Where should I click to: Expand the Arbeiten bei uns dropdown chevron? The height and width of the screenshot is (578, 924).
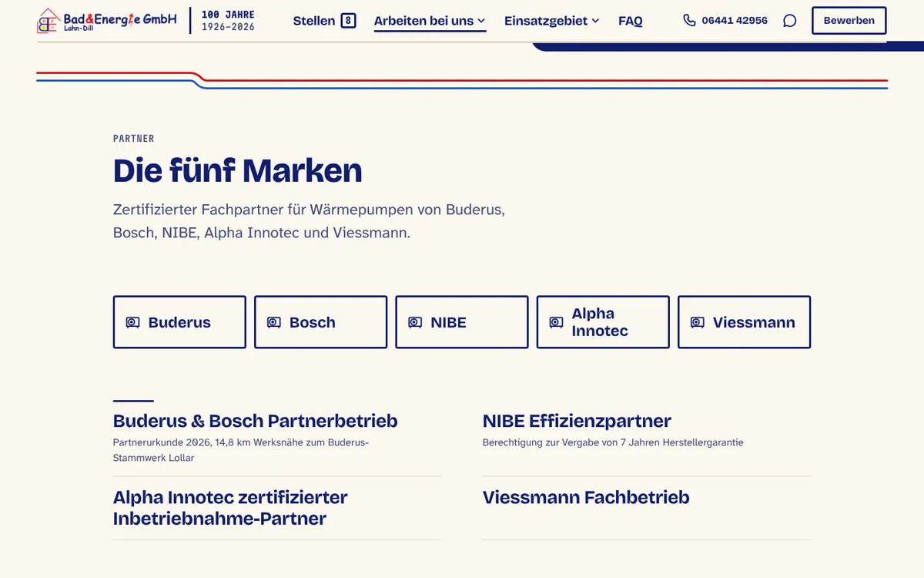point(481,21)
